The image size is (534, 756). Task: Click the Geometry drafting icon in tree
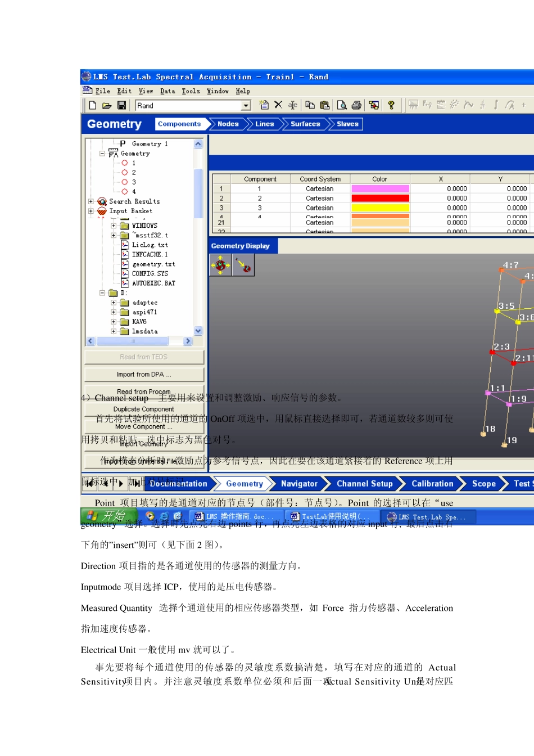tap(113, 153)
